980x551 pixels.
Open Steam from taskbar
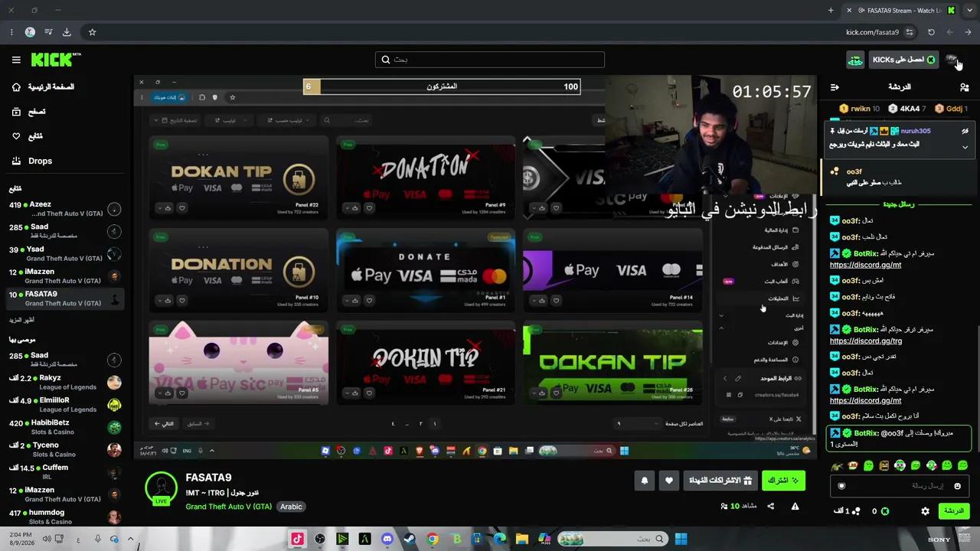coord(410,539)
